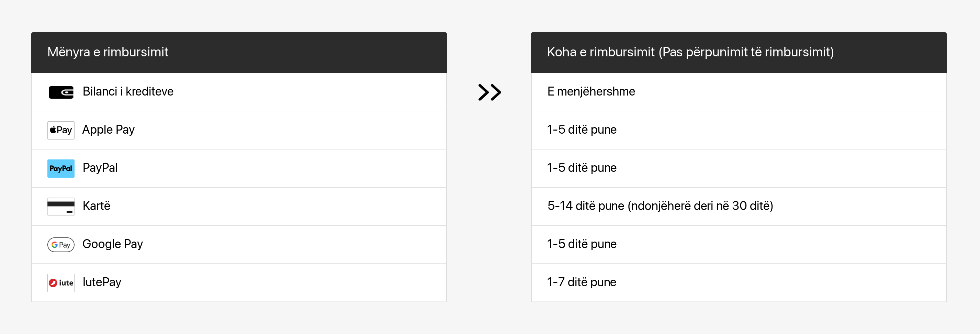Image resolution: width=980 pixels, height=334 pixels.
Task: Select the Kartë text label
Action: (96, 206)
